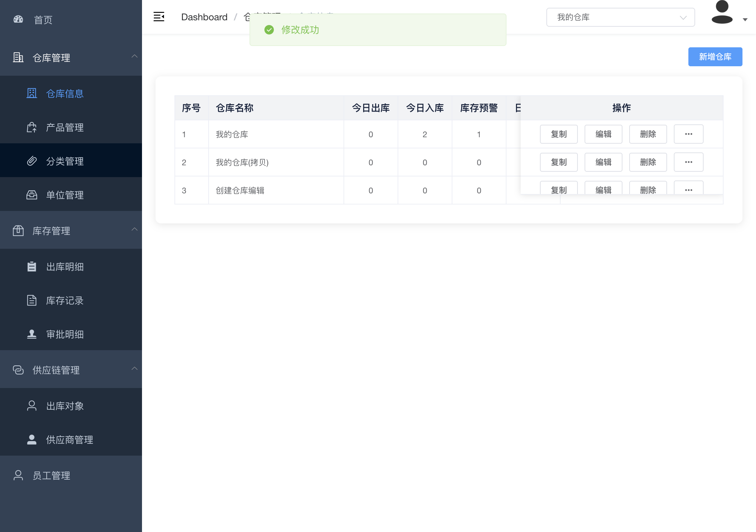Click the stamp icon for 审批明细
Screen dimensions: 756x532
click(x=32, y=334)
